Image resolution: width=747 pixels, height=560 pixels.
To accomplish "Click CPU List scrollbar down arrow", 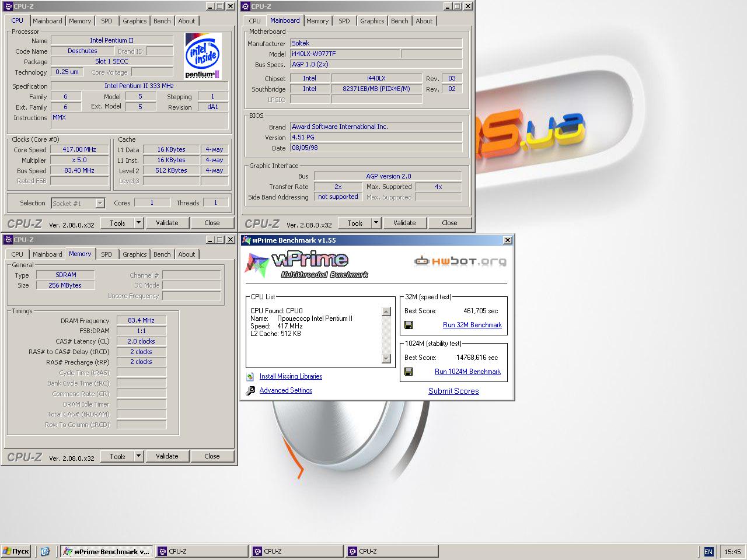I will coord(386,358).
